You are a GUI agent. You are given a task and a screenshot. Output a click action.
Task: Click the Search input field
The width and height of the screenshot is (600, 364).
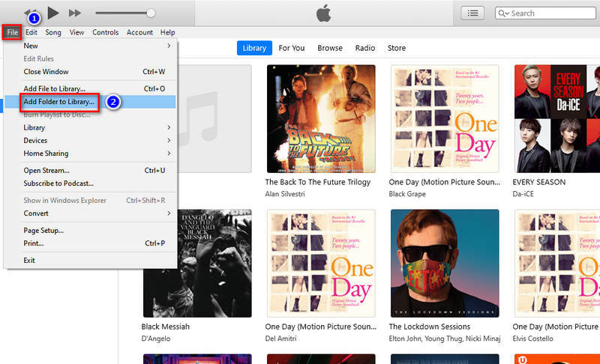tap(545, 13)
